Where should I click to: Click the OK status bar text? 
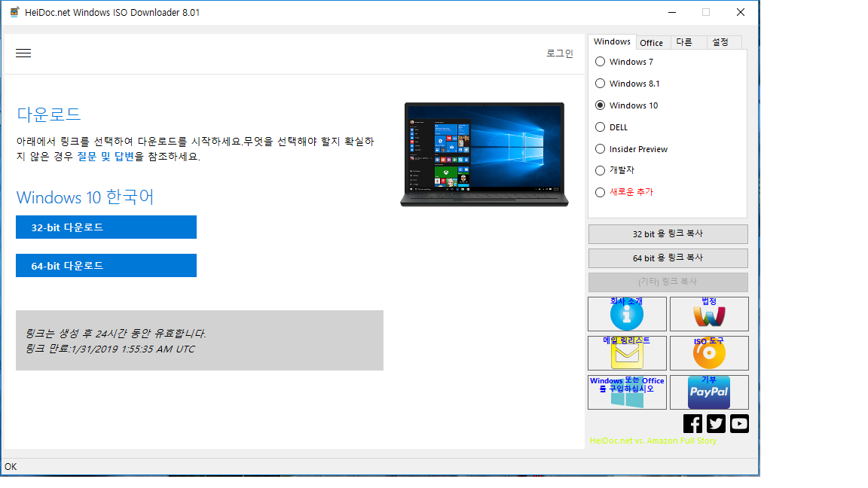[11, 467]
